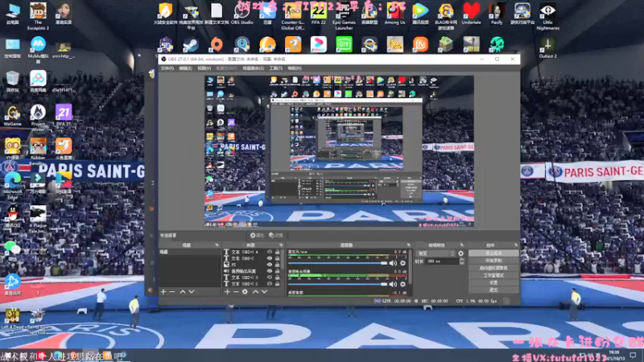Open the 视图(V) menu in OBS
The height and width of the screenshot is (362, 644).
click(x=204, y=68)
